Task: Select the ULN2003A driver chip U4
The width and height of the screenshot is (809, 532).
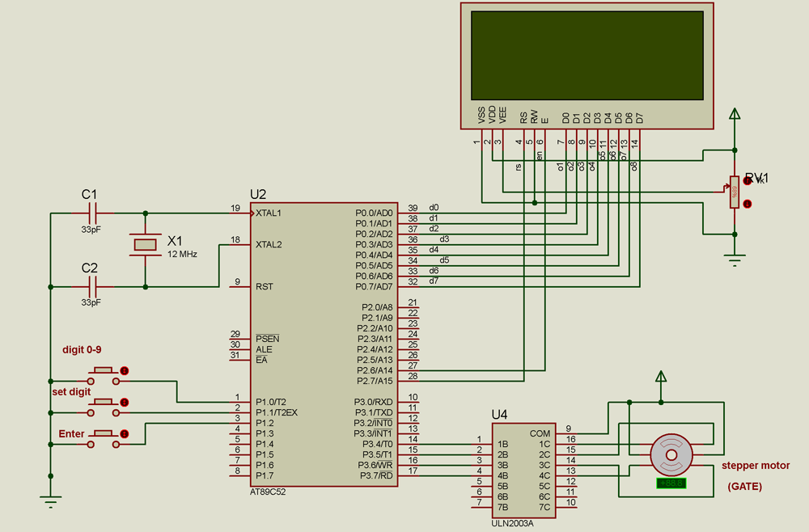Action: click(x=524, y=469)
